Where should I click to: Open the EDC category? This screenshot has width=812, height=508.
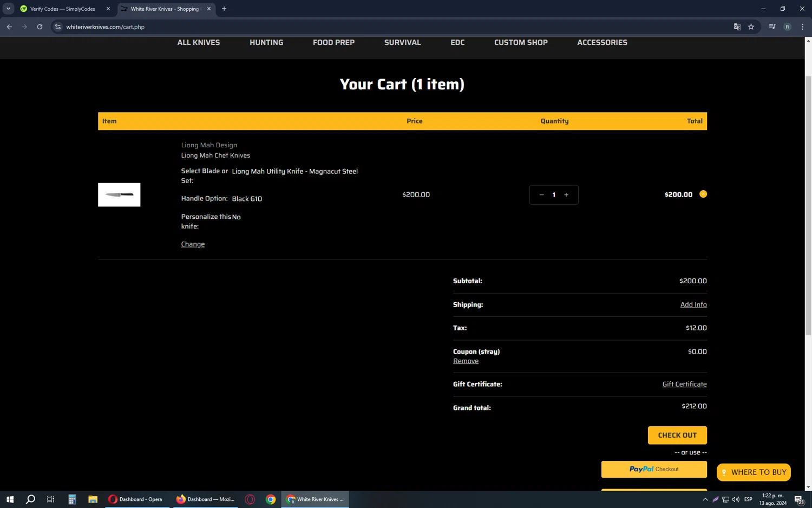click(457, 42)
